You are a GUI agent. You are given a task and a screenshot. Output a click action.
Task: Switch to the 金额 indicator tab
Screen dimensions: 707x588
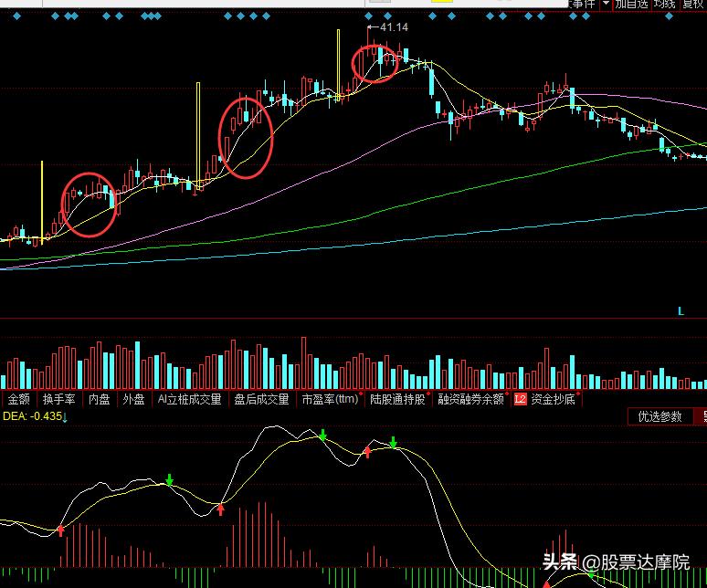tap(18, 399)
